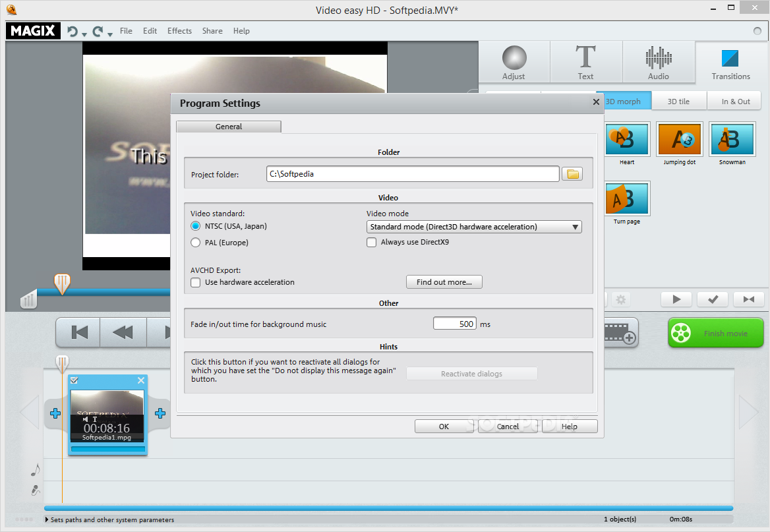
Task: Add clip before Softpedia1.mpg with plus
Action: pos(55,413)
